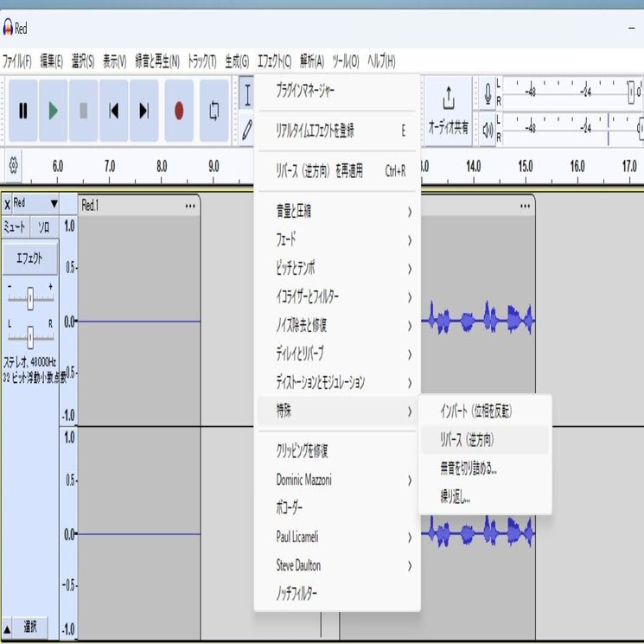This screenshot has width=644, height=644.
Task: Select リバース（逆方向）in submenu
Action: click(485, 440)
